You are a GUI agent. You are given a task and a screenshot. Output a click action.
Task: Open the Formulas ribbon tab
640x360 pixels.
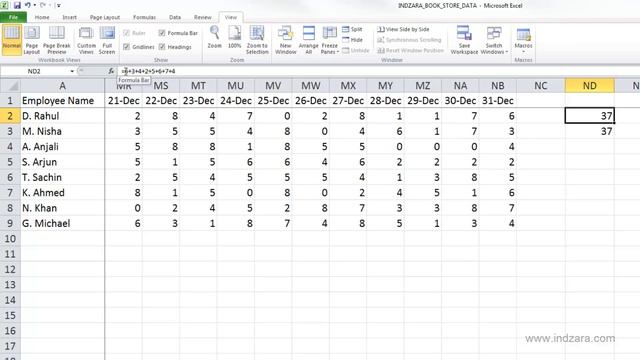click(144, 17)
